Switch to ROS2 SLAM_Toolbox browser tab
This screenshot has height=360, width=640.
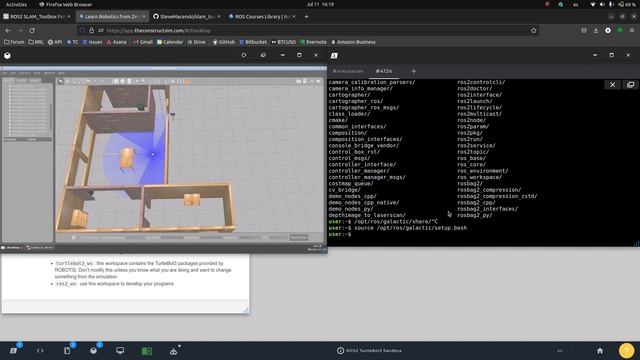37,17
